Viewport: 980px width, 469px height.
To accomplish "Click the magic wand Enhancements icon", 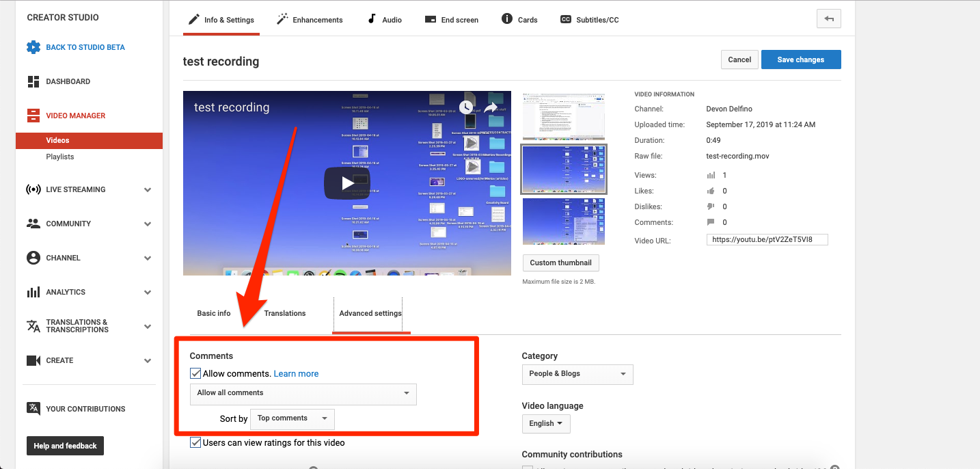I will [282, 19].
